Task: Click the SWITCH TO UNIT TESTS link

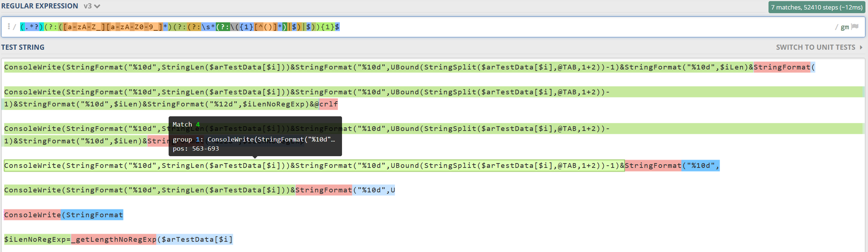Action: click(815, 47)
